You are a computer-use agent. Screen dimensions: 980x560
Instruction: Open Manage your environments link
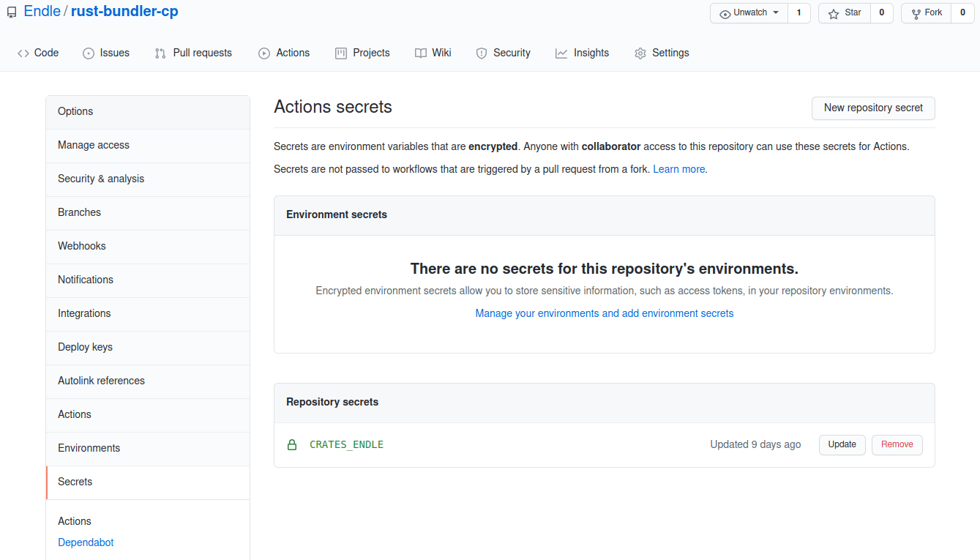[604, 313]
